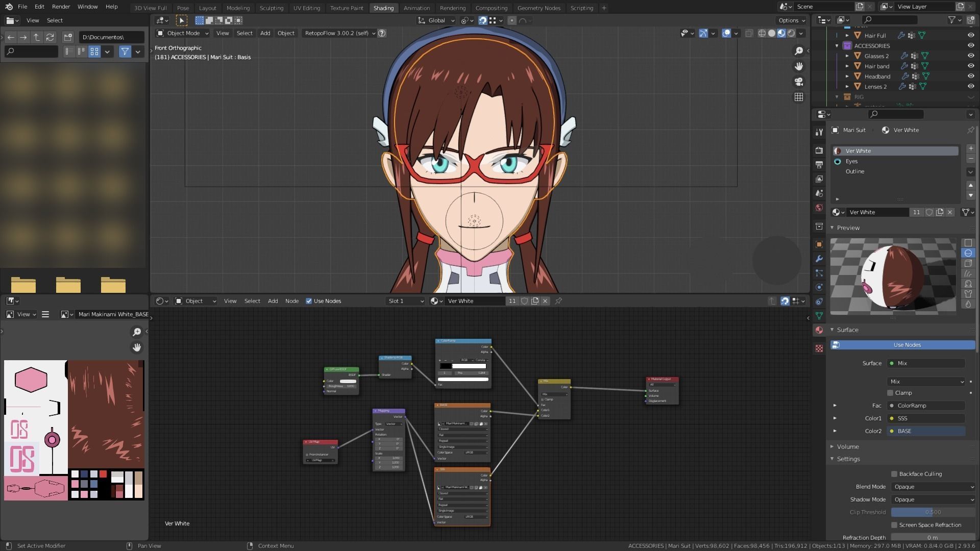Open the Object Constraints properties tab

click(819, 302)
